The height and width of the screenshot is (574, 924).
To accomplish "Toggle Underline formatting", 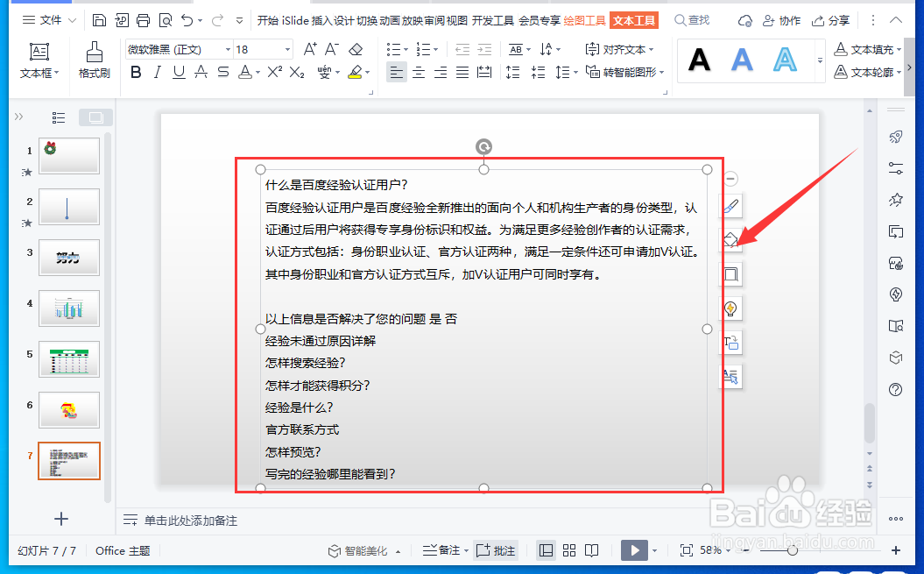I will click(x=180, y=72).
